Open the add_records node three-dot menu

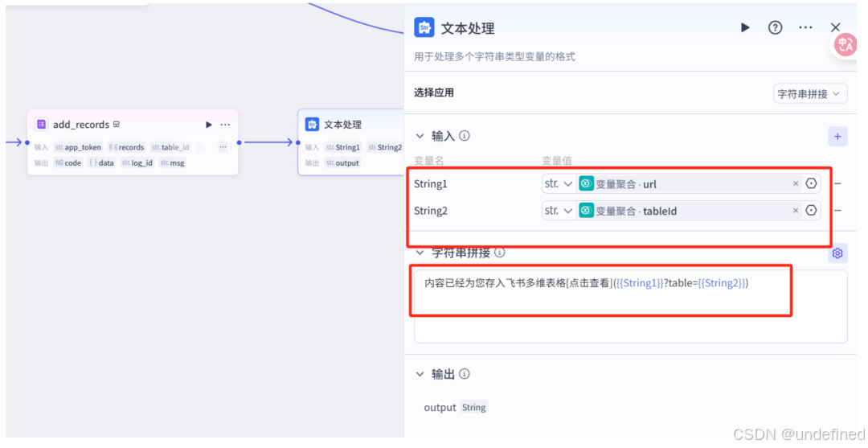225,125
